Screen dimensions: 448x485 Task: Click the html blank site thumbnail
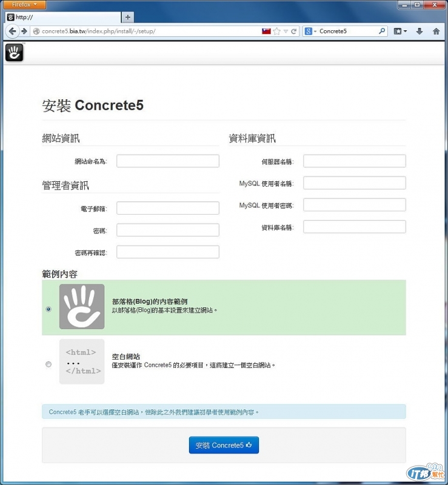click(82, 361)
